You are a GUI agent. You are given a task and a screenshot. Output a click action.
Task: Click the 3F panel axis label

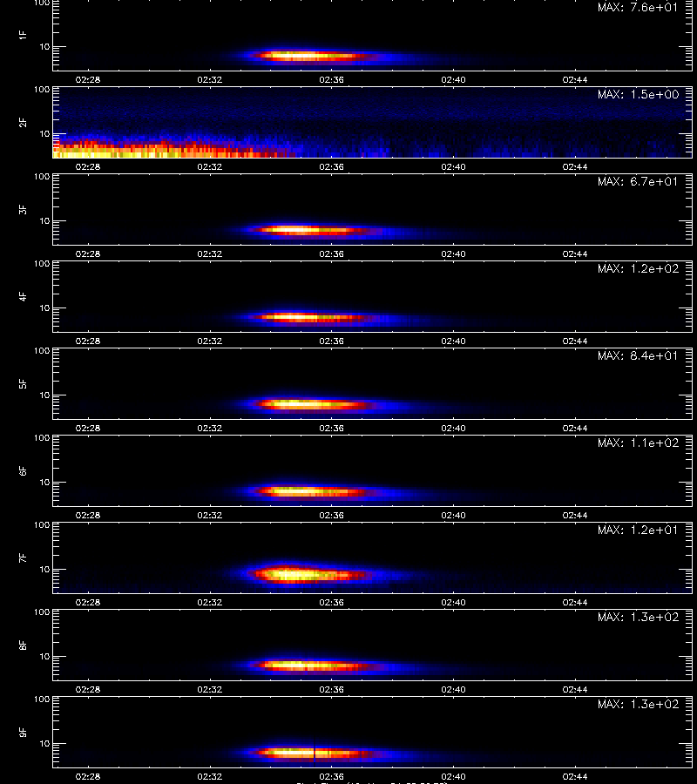[x=22, y=209]
